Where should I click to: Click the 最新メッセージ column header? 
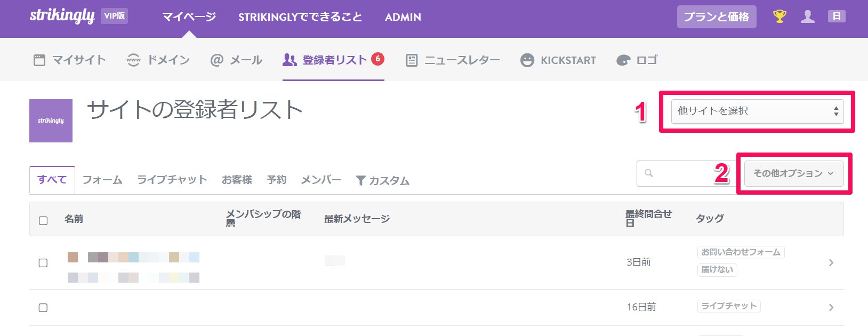[357, 219]
